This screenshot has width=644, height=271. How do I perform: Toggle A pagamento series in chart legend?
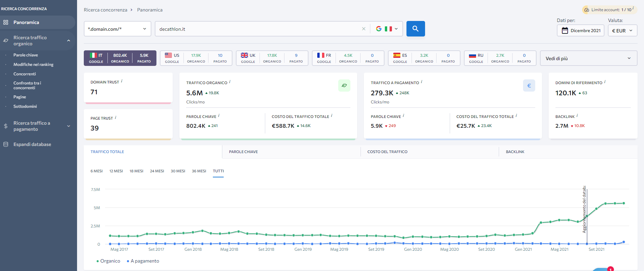click(x=143, y=261)
